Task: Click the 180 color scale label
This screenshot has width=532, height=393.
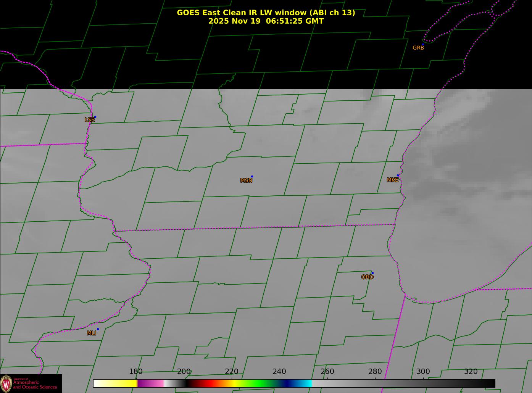Action: tap(136, 372)
